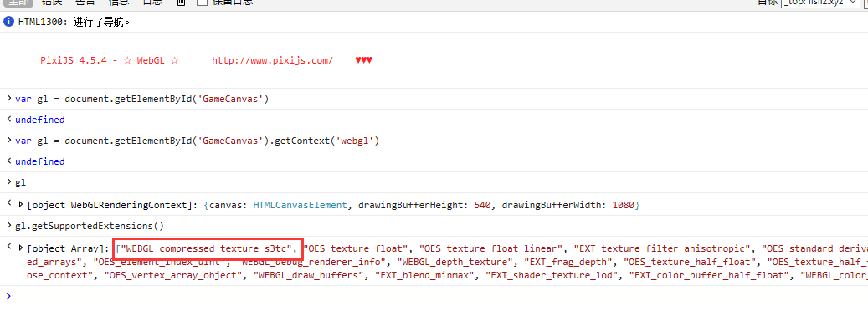
Task: Click the PixiJS 4.5.4 WebGL banner text
Action: tap(110, 60)
